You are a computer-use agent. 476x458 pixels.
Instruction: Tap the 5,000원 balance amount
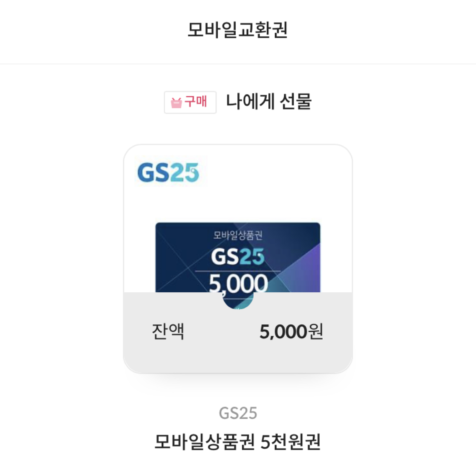coord(291,331)
